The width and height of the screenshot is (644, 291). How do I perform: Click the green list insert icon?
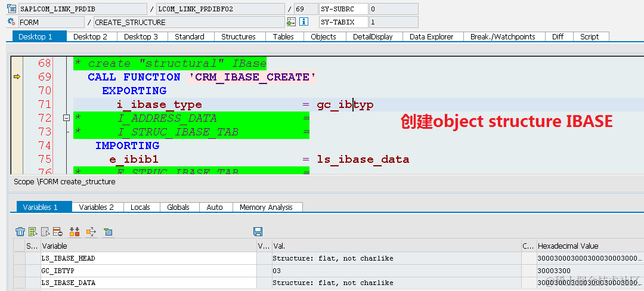point(33,231)
